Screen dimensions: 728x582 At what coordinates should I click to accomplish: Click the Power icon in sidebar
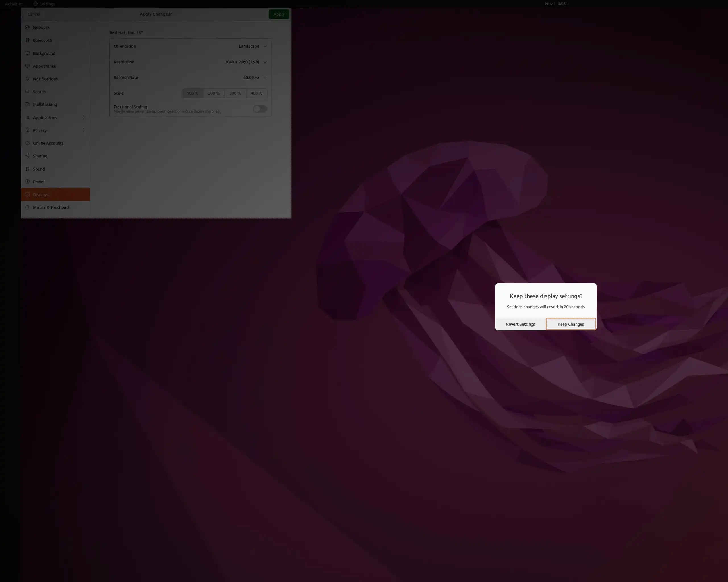pos(27,182)
